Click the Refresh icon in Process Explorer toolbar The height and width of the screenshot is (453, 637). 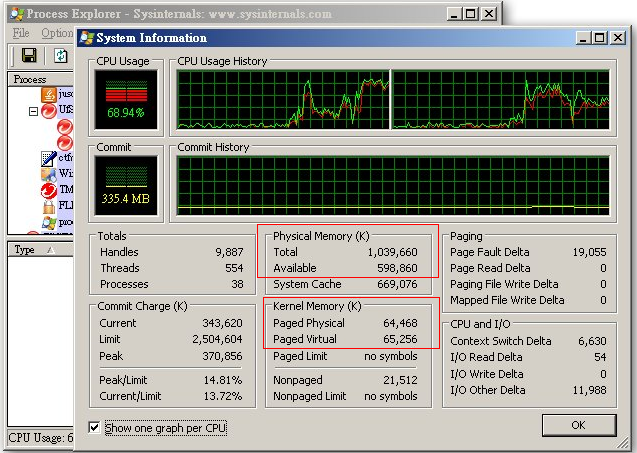pos(61,56)
